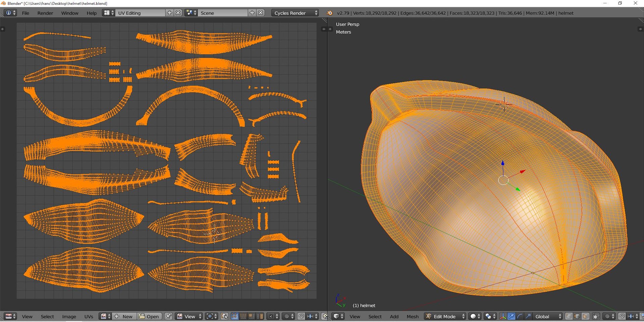Select UV vertex selection mode icon
644x322 pixels.
click(x=235, y=316)
